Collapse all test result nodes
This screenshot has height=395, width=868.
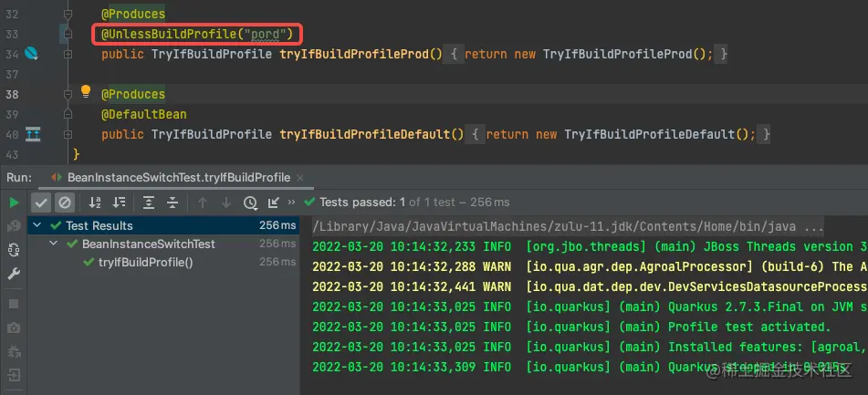[173, 203]
